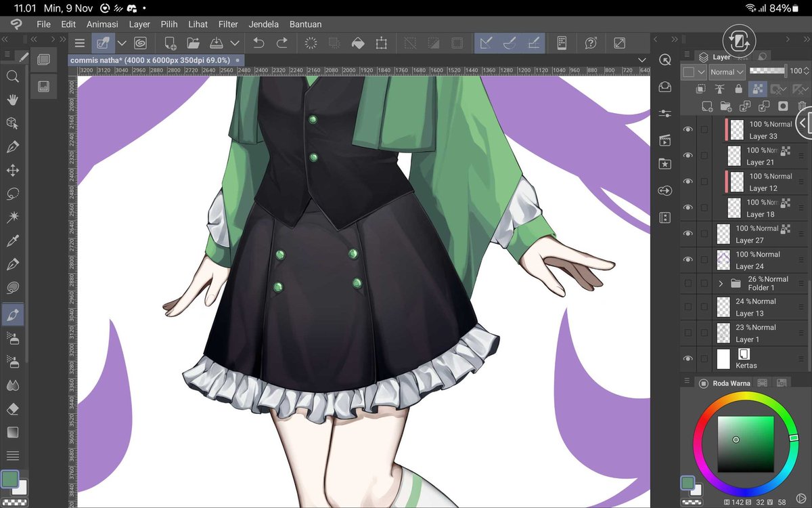The width and height of the screenshot is (812, 508).
Task: Open Clip Studio launcher icon
Action: click(141, 43)
